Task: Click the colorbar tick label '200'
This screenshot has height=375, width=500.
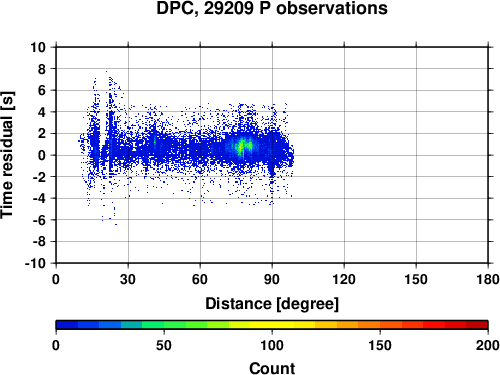Action: pos(488,345)
